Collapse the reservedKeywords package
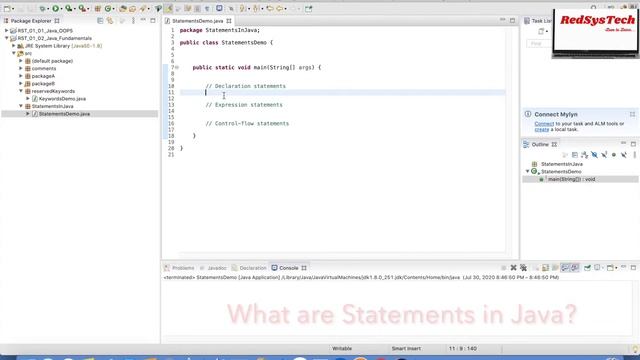The width and height of the screenshot is (640, 360). [21, 91]
